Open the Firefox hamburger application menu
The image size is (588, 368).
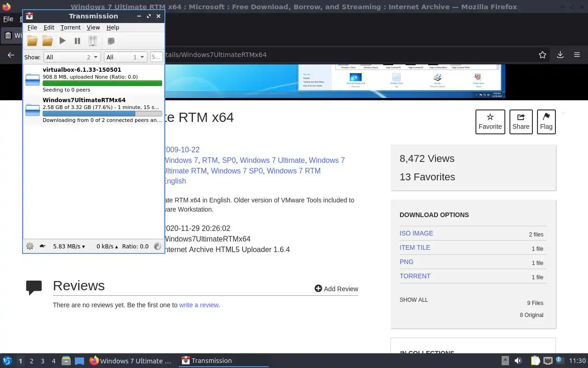[x=577, y=55]
